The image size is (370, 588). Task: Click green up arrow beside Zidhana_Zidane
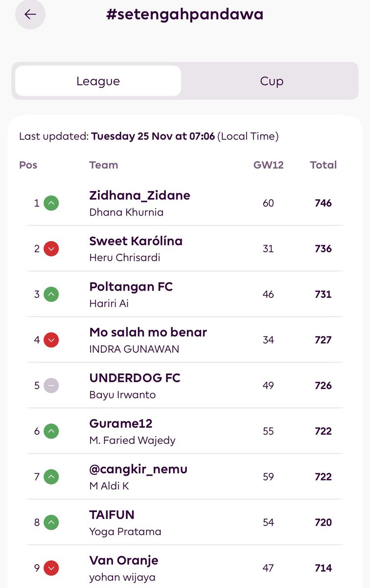click(51, 203)
